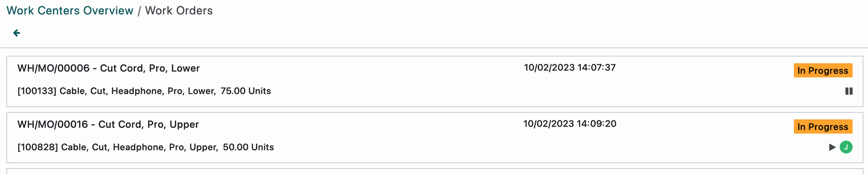This screenshot has height=174, width=868.
Task: Click product [100133] Cable, Cut, Headphone, Pro, Lower
Action: (x=117, y=91)
